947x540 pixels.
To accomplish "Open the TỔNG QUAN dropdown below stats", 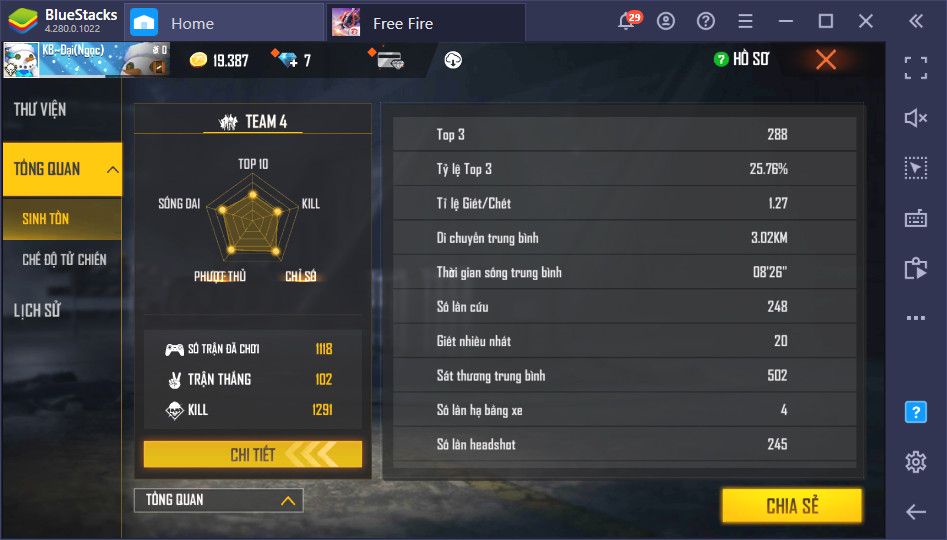I will 219,500.
